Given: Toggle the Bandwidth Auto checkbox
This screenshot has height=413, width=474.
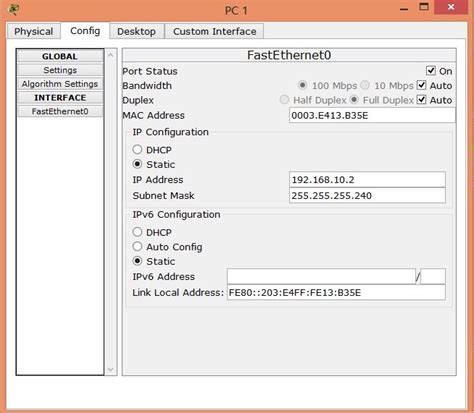Looking at the screenshot, I should tap(422, 85).
